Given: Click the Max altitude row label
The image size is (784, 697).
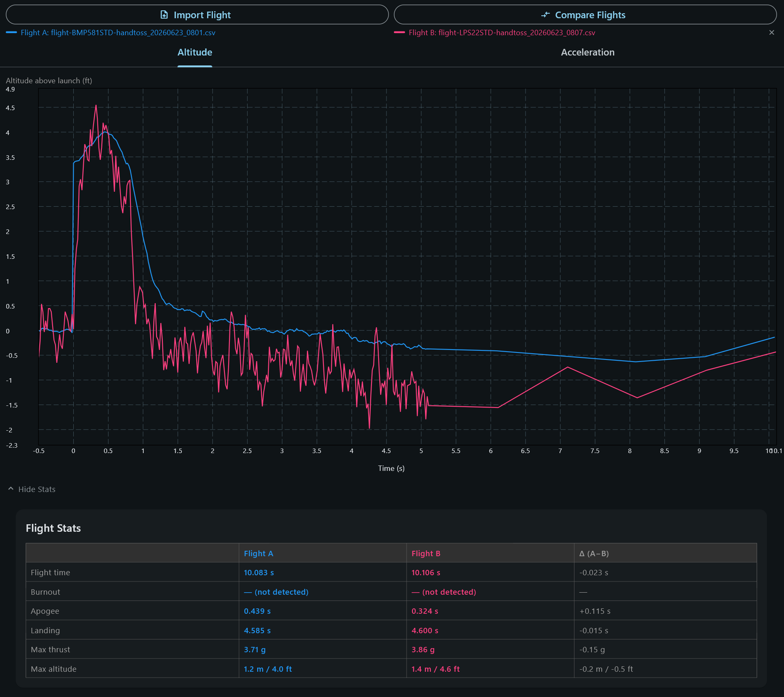Looking at the screenshot, I should pyautogui.click(x=53, y=669).
